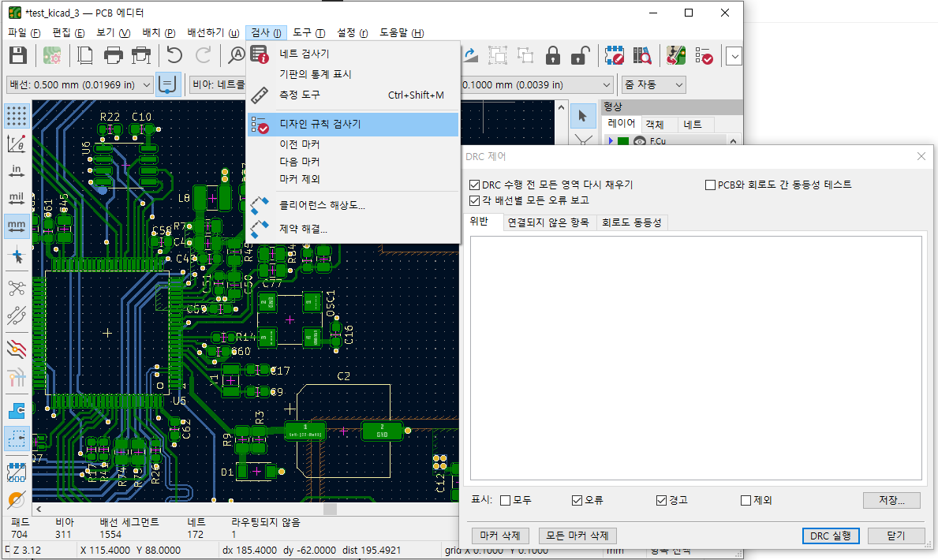The height and width of the screenshot is (560, 938).
Task: Toggle curved ratsnest lines icon
Action: [x=17, y=315]
